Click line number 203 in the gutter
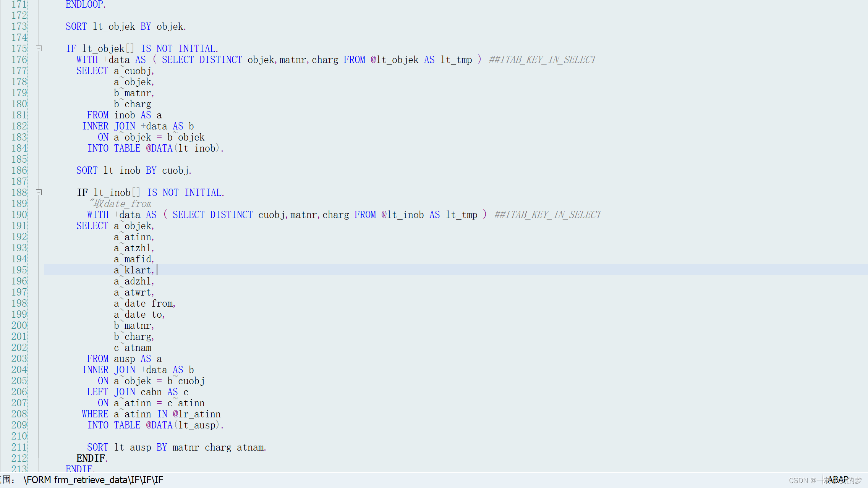This screenshot has height=488, width=868. pyautogui.click(x=19, y=359)
